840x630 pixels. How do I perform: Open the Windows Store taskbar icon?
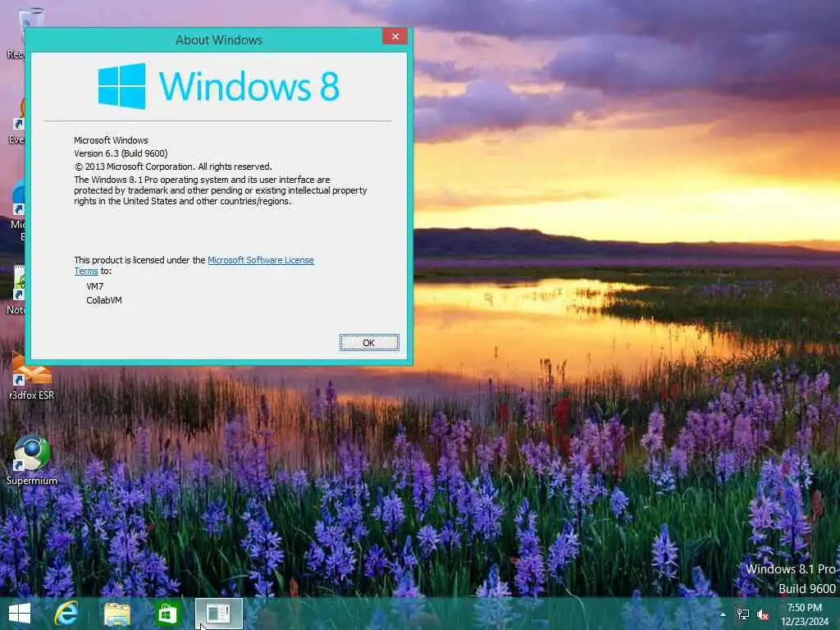click(167, 614)
